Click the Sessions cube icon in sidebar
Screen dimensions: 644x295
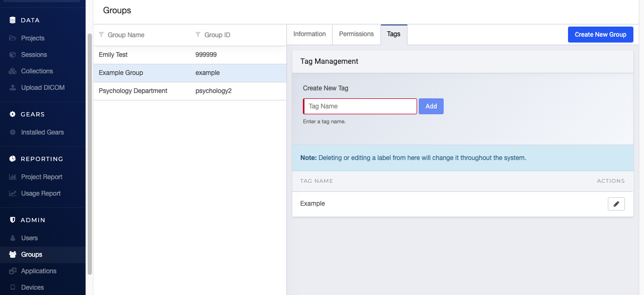point(13,55)
